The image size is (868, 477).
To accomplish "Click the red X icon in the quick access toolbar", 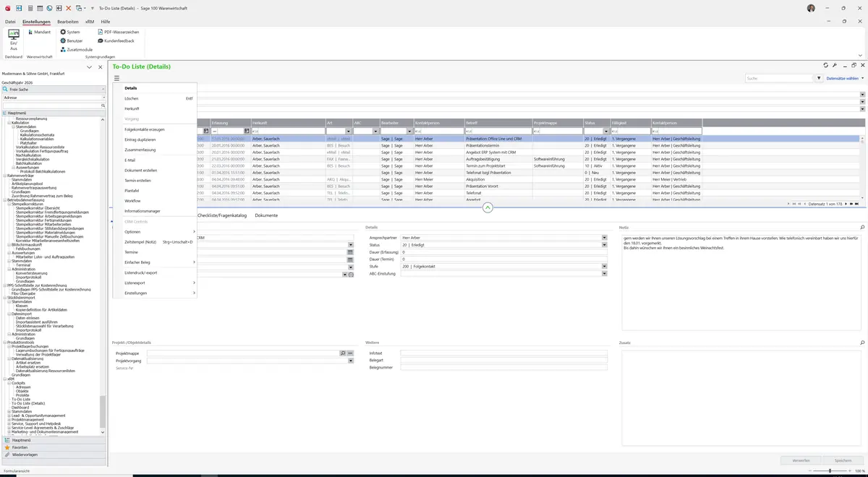I will coord(68,8).
